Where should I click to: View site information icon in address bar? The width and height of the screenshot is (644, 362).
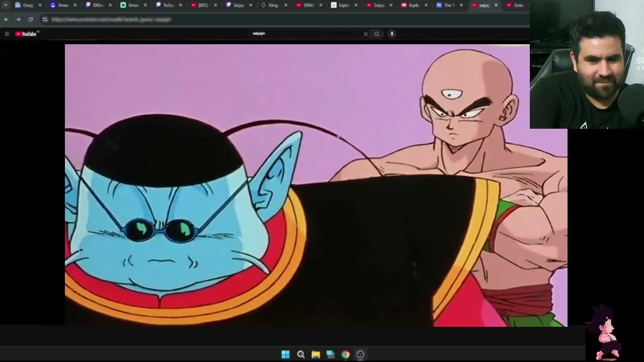45,19
